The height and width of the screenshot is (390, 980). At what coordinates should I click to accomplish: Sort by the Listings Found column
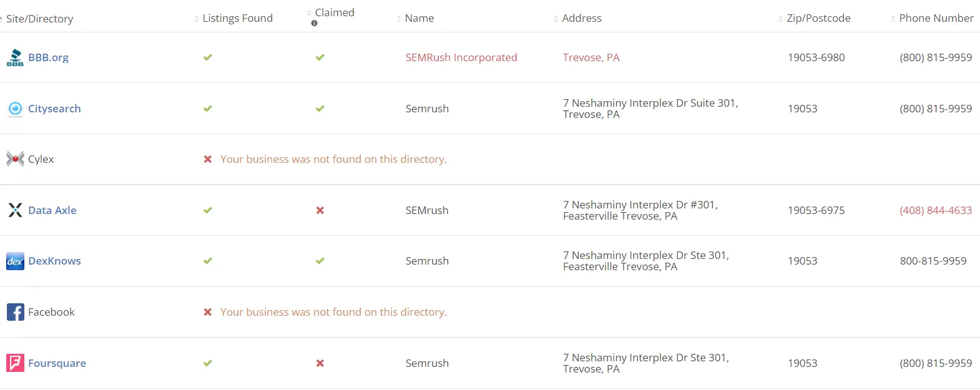(x=237, y=19)
